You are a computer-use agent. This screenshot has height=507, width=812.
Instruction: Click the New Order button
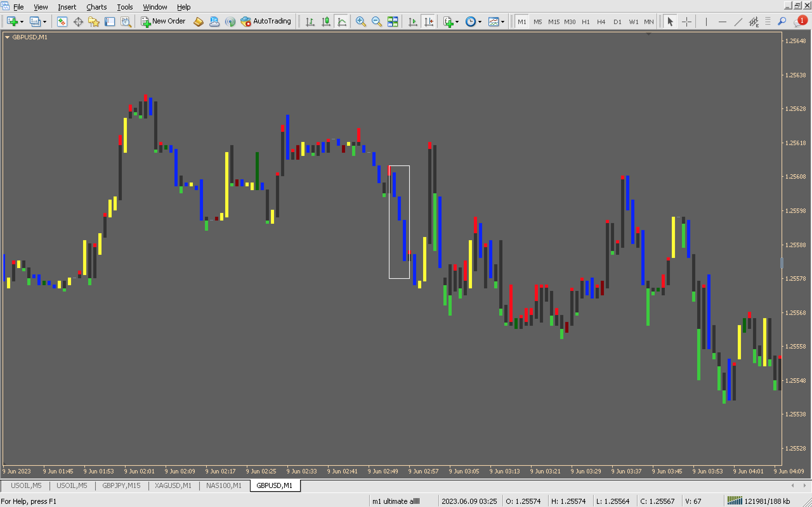[163, 21]
